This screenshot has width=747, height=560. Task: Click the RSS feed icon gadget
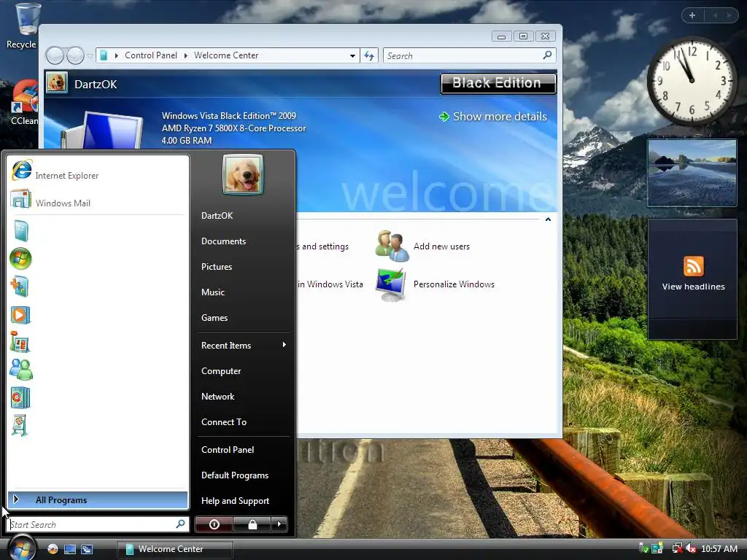coord(693,266)
